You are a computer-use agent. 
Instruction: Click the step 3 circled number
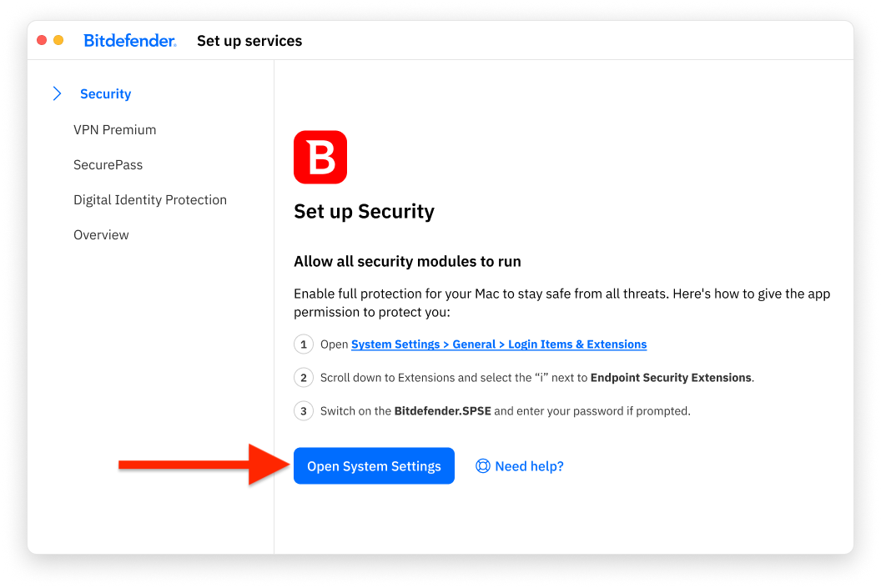(x=304, y=411)
